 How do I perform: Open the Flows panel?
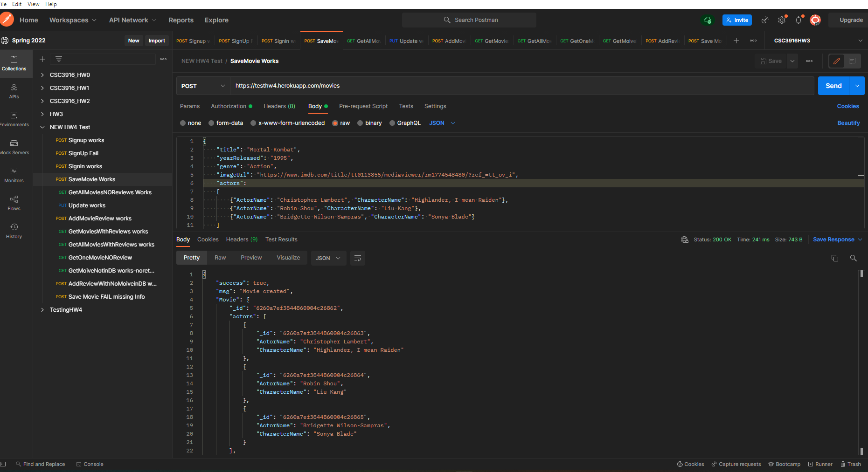(x=14, y=204)
